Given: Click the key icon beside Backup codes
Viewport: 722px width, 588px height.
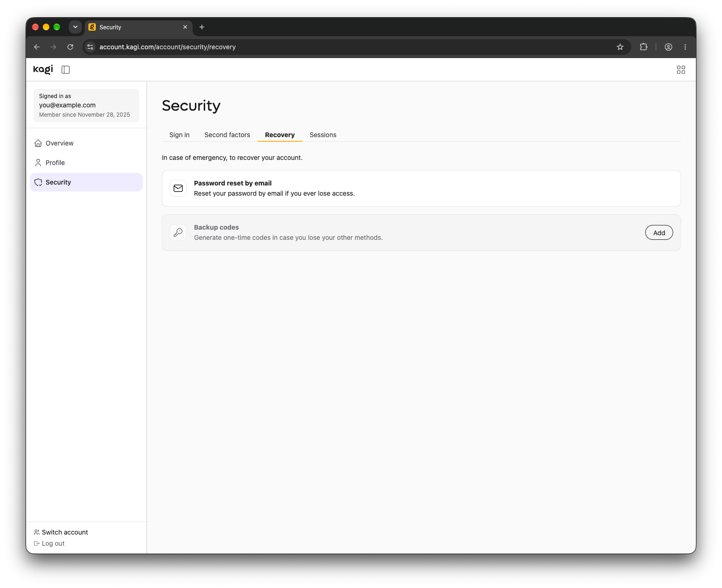Looking at the screenshot, I should [178, 232].
